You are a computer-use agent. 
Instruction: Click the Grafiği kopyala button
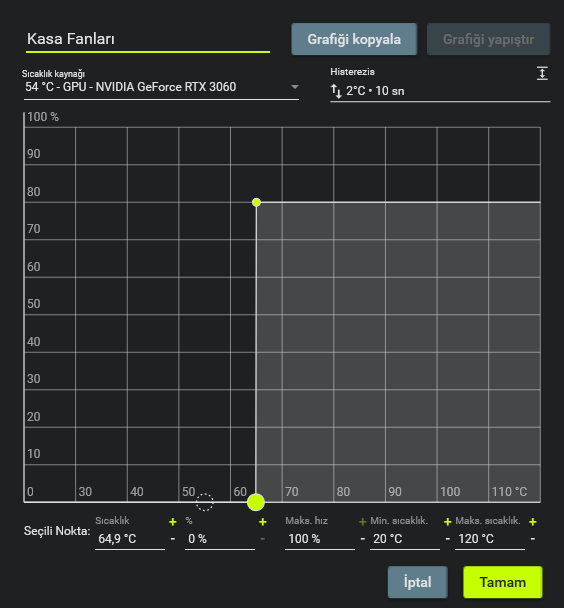point(354,39)
